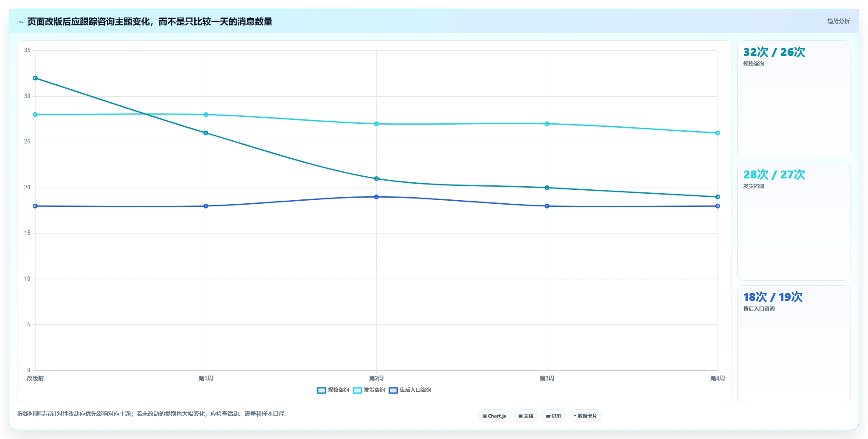Click the page title about 页面改版后 tracking
Viewport: 868px width, 439px height.
click(x=150, y=21)
